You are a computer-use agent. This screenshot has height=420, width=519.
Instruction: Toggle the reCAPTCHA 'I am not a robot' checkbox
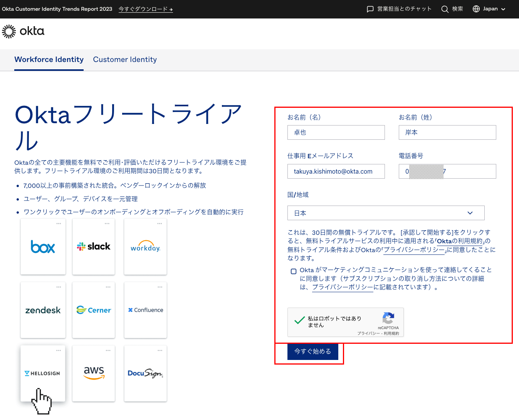pyautogui.click(x=299, y=321)
